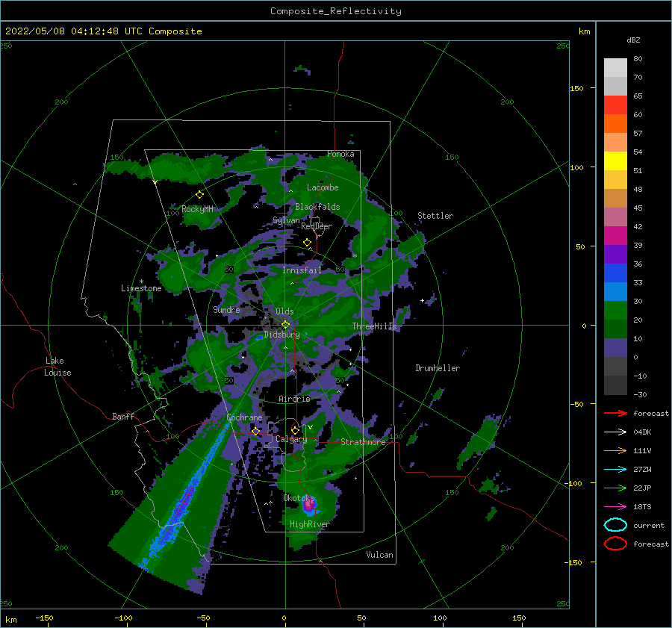Click the light blue 33 dBZ swatch
This screenshot has width=672, height=628.
click(615, 291)
